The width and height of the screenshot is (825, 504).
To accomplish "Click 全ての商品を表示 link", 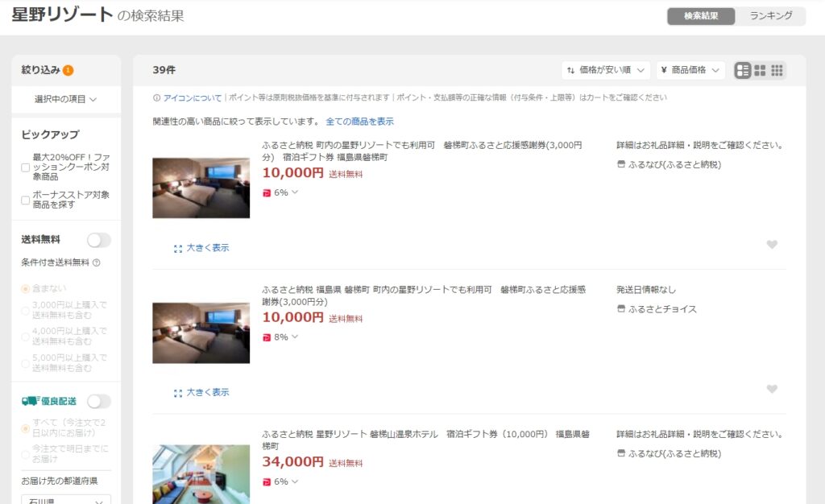I will point(359,122).
